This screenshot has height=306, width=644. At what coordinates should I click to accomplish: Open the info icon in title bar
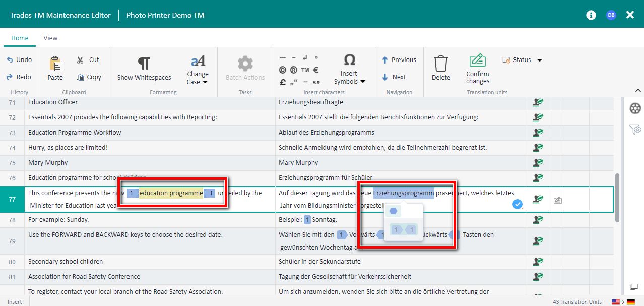[591, 15]
